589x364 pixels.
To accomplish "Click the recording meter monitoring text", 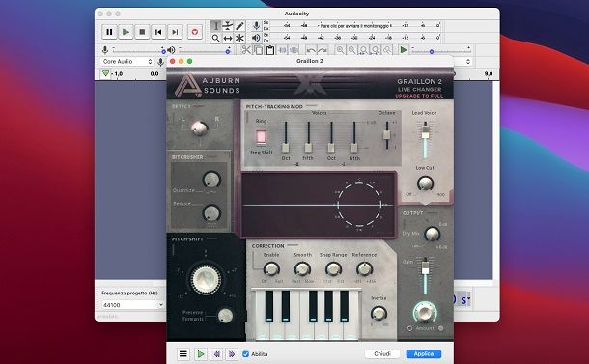I will click(x=354, y=26).
